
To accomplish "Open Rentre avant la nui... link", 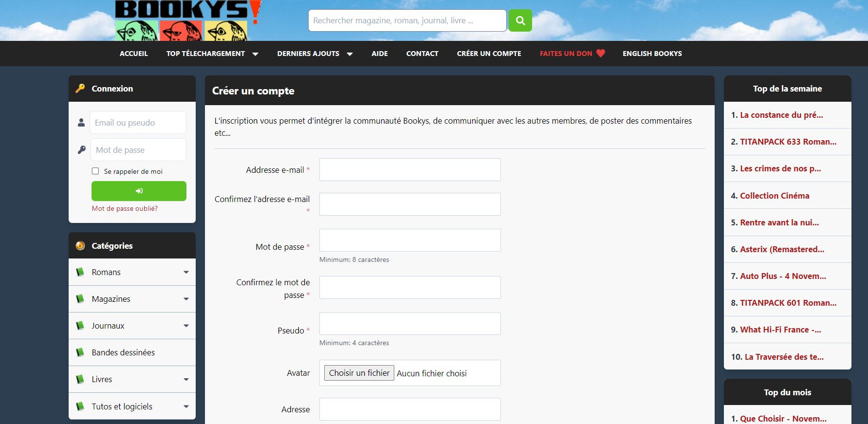I will click(x=779, y=222).
